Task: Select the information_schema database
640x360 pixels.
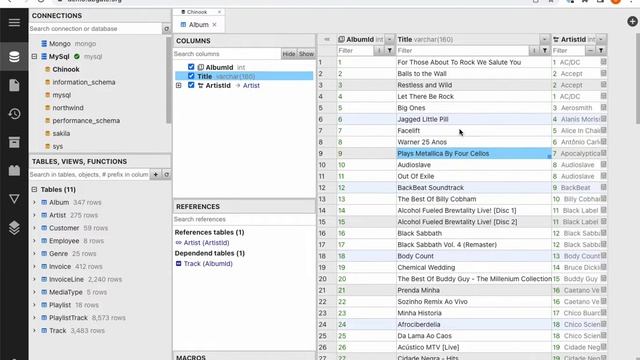Action: click(84, 82)
